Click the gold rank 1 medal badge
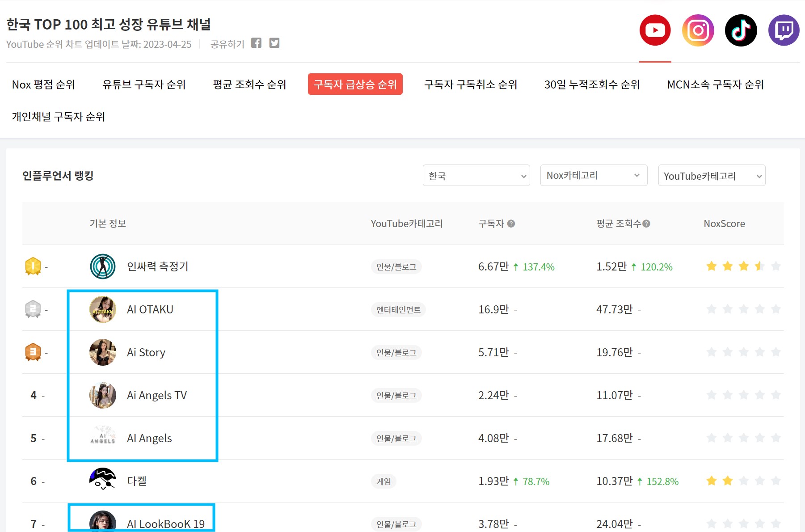The width and height of the screenshot is (805, 532). click(33, 266)
